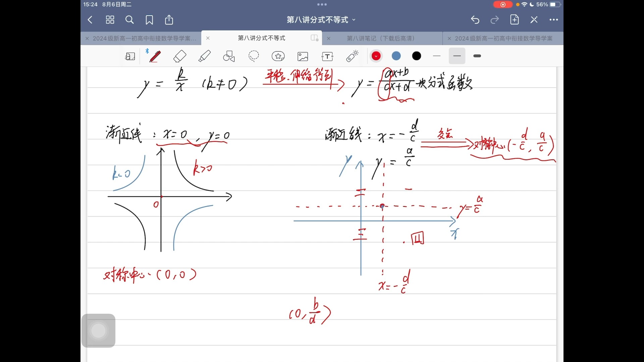Close the 第八讲分式不等式 tab

[208, 38]
